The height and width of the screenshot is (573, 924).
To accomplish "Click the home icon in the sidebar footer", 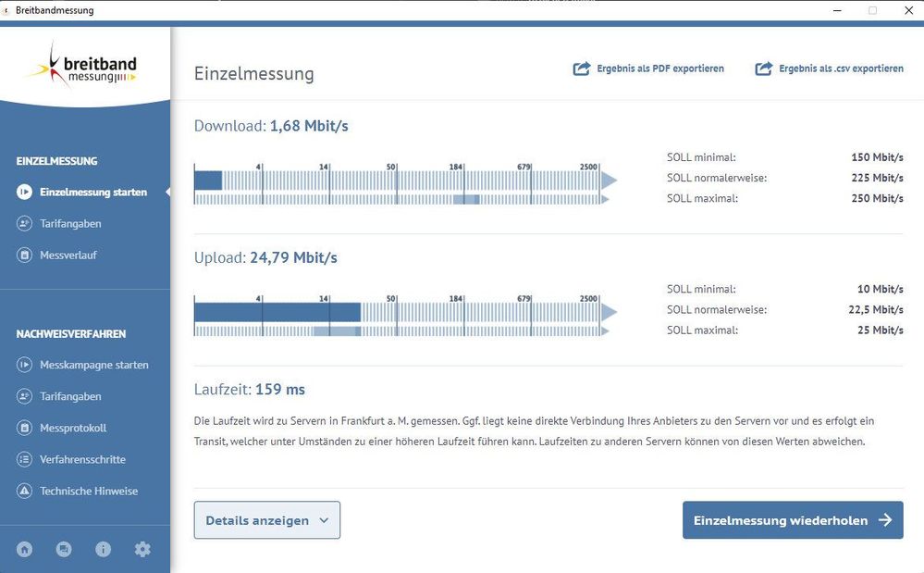I will [23, 549].
